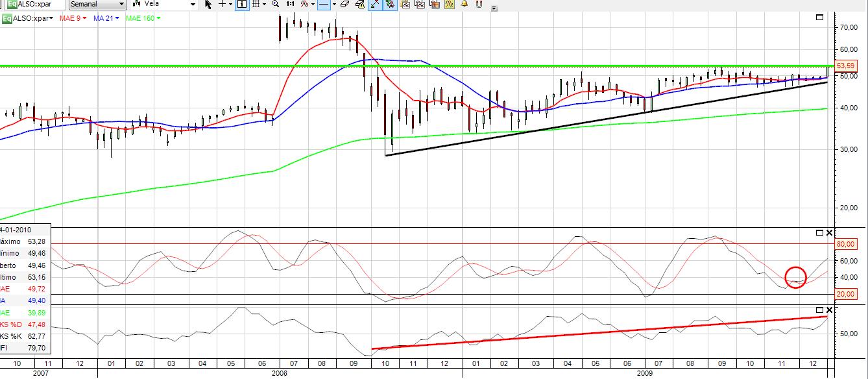Select the arrow pointer tool
This screenshot has height=379, width=868.
pyautogui.click(x=208, y=4)
